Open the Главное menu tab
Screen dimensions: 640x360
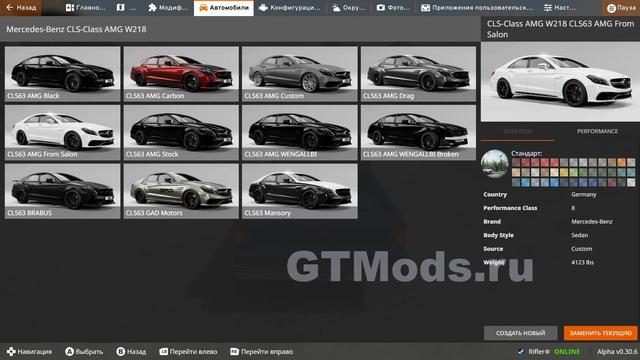86,8
